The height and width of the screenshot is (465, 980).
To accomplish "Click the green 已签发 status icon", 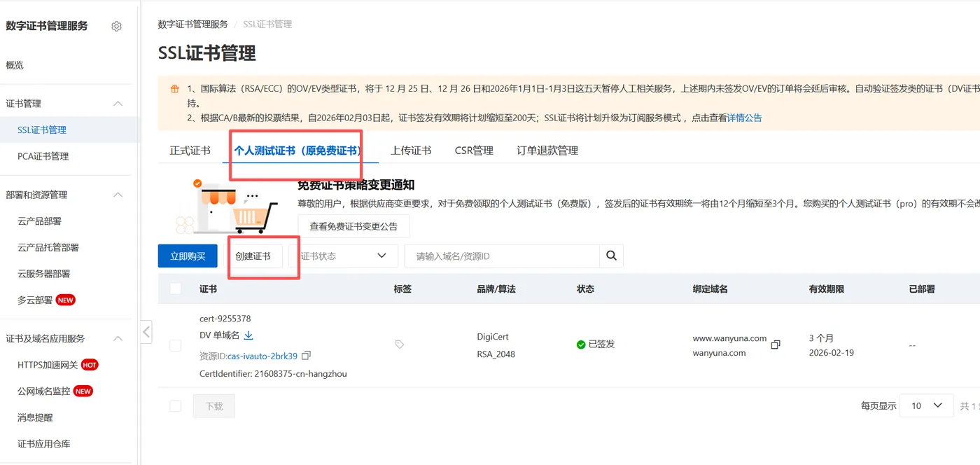I will (x=581, y=345).
